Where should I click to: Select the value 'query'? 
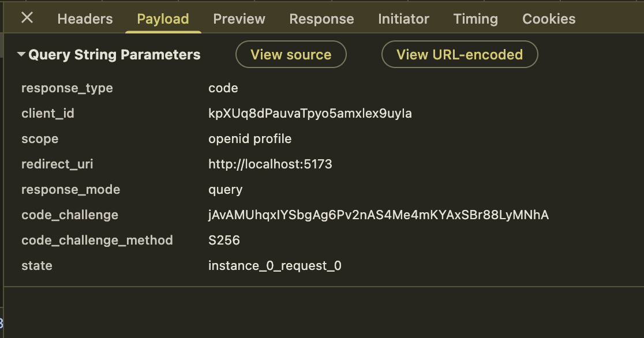coord(225,190)
